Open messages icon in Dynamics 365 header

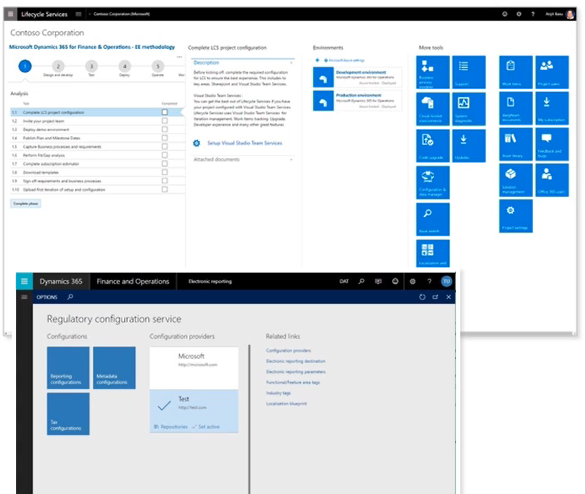pyautogui.click(x=378, y=281)
